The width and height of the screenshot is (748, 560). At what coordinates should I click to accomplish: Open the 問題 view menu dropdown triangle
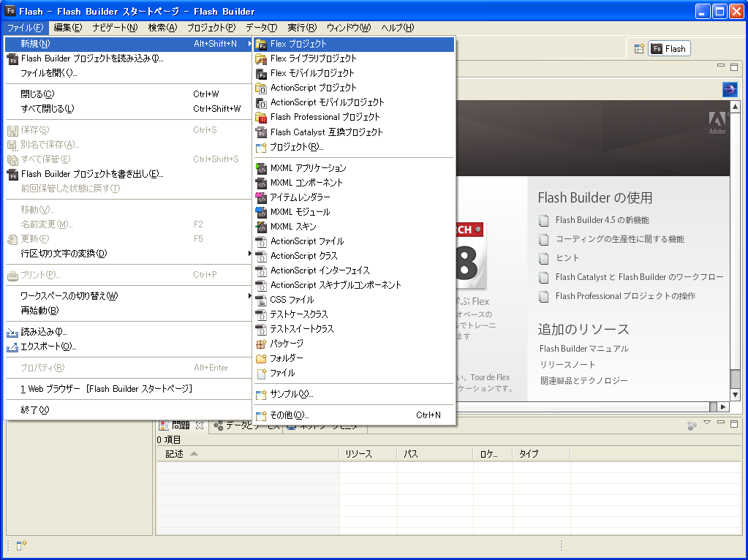point(707,423)
